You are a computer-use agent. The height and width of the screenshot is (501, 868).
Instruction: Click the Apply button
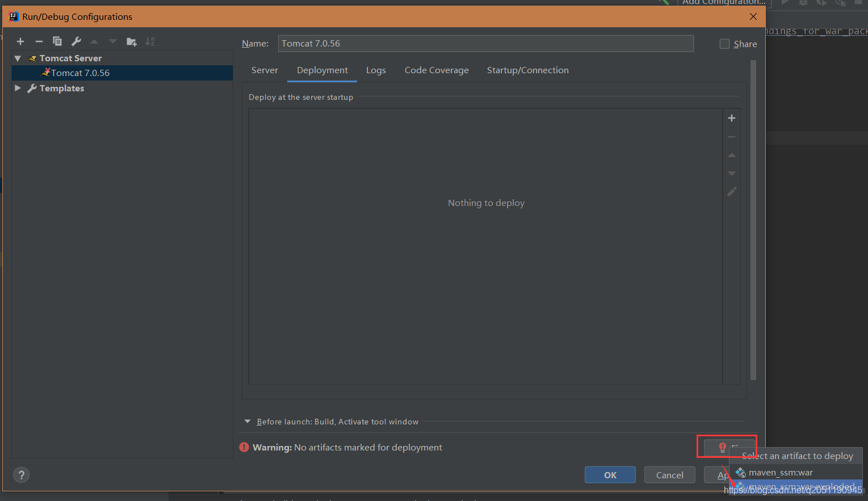(x=717, y=475)
